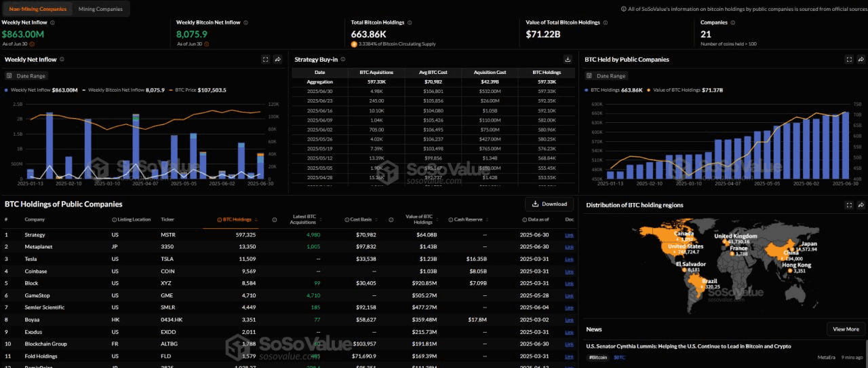This screenshot has width=868, height=368.
Task: Click Exodus company name
Action: click(34, 332)
